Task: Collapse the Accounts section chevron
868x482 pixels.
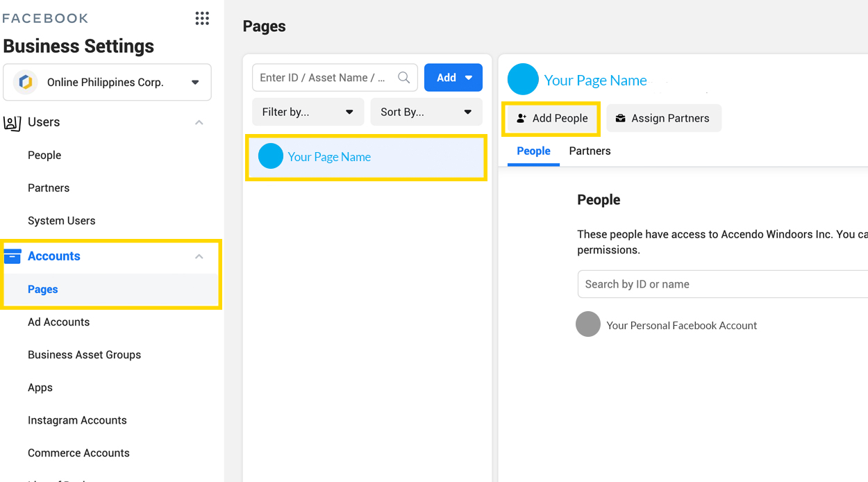Action: pyautogui.click(x=199, y=256)
